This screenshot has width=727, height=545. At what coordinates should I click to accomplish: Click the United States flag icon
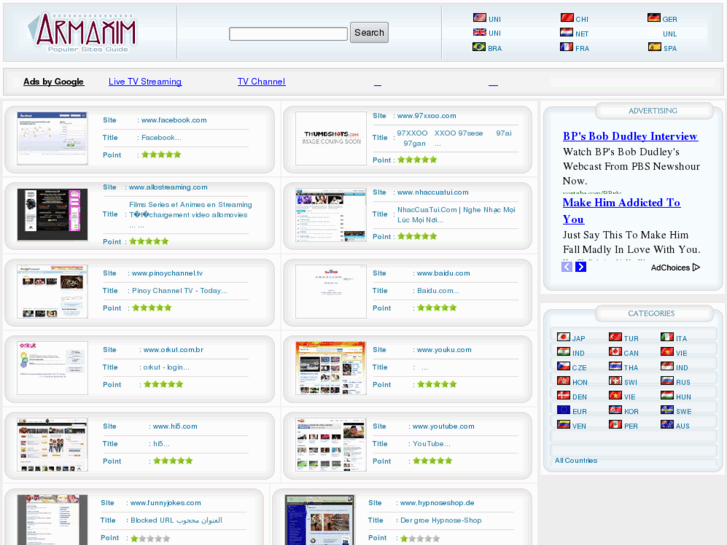click(479, 18)
